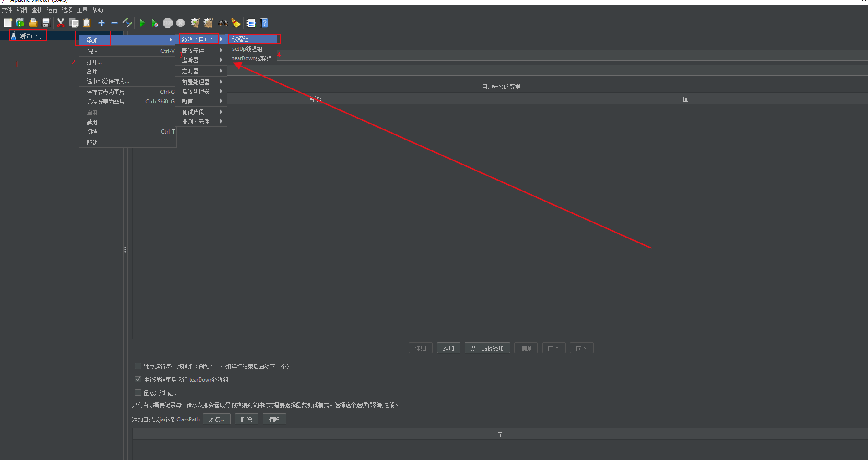Select the 测试计划 flask tree node
Viewport: 868px width, 460px height.
27,36
